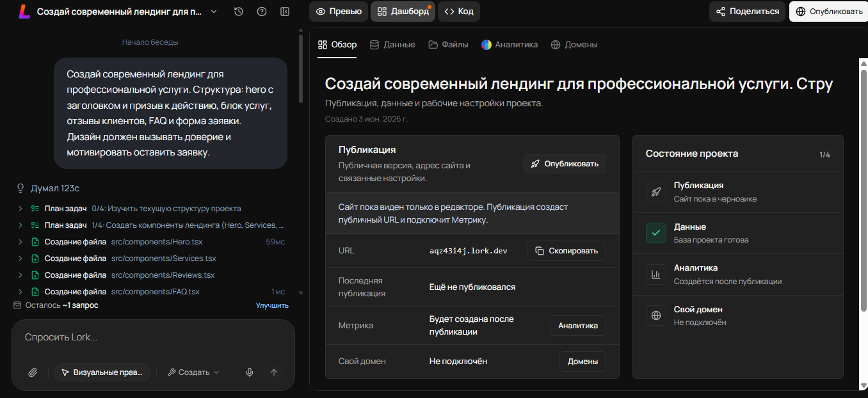Click the Аналитика button in Метрика row
This screenshot has width=868, height=398.
(578, 326)
